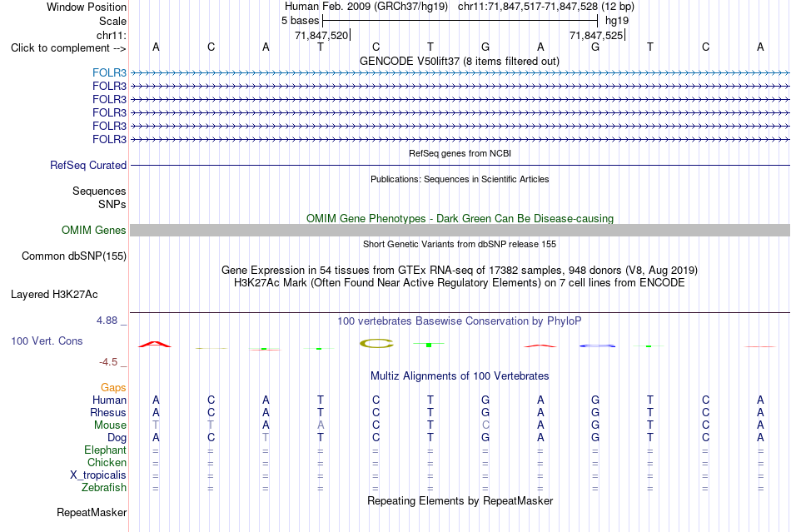The width and height of the screenshot is (791, 532).
Task: Click the '5 bases' scale bar label
Action: coord(300,21)
